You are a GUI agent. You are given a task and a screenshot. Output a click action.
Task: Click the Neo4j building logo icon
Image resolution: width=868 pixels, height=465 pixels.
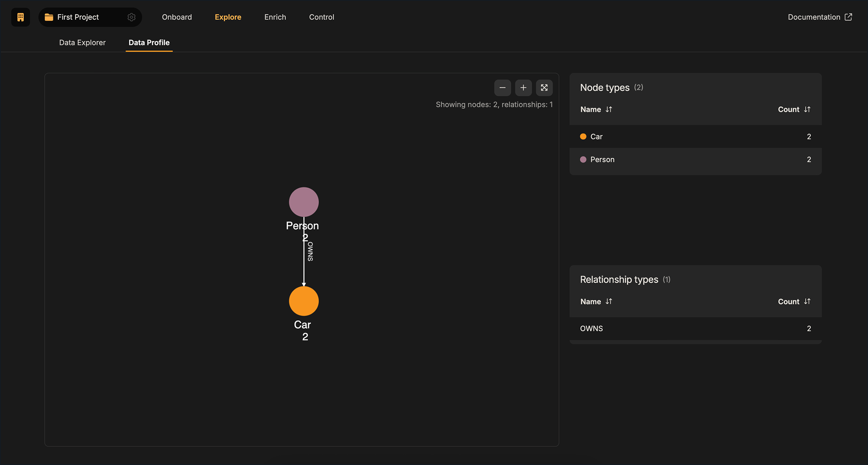tap(20, 17)
